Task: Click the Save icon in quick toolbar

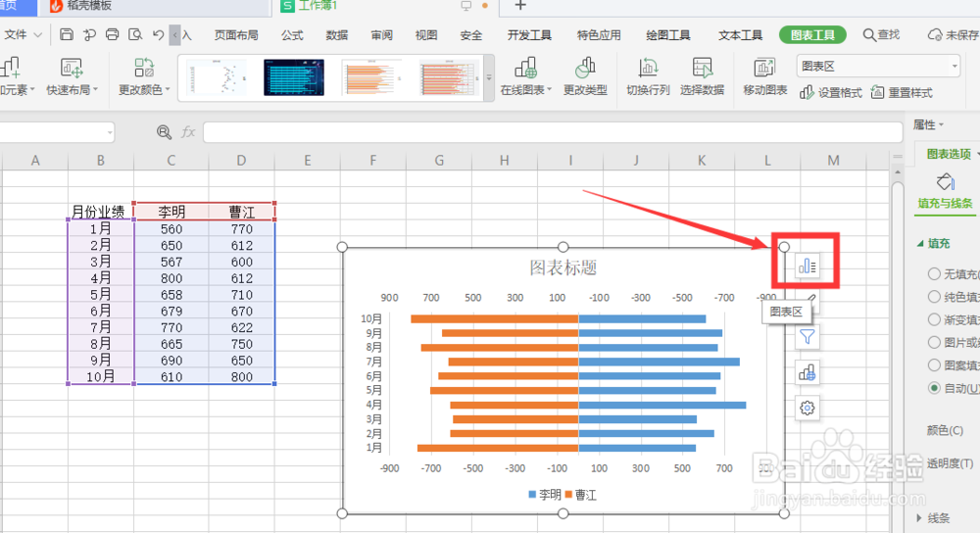Action: coord(67,34)
